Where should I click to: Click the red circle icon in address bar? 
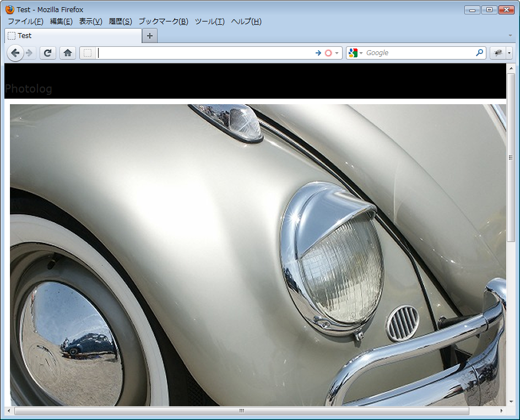[x=328, y=53]
